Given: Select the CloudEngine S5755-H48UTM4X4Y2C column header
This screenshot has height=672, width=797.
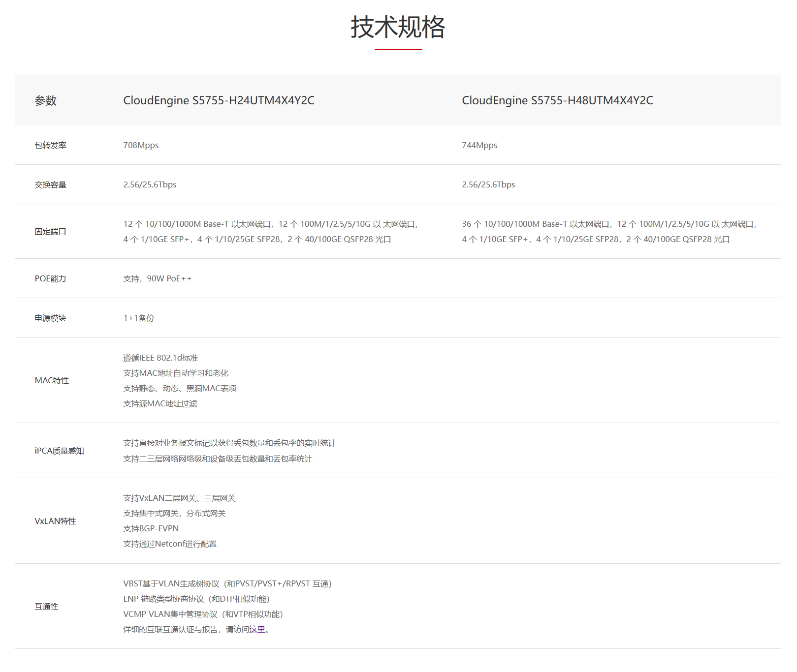Looking at the screenshot, I should click(x=557, y=100).
